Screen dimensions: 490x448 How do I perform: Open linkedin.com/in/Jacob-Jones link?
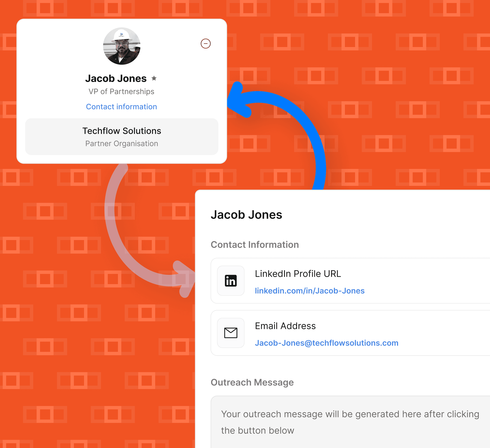pos(309,291)
